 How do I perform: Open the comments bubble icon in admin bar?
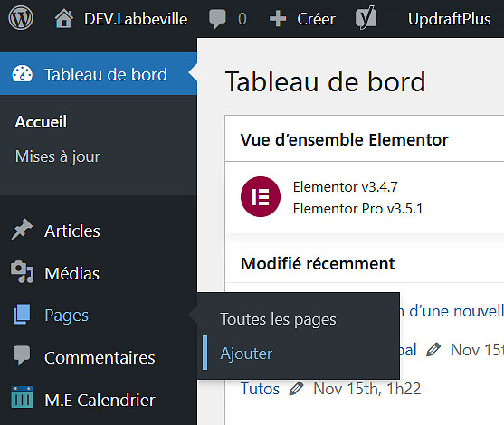217,19
